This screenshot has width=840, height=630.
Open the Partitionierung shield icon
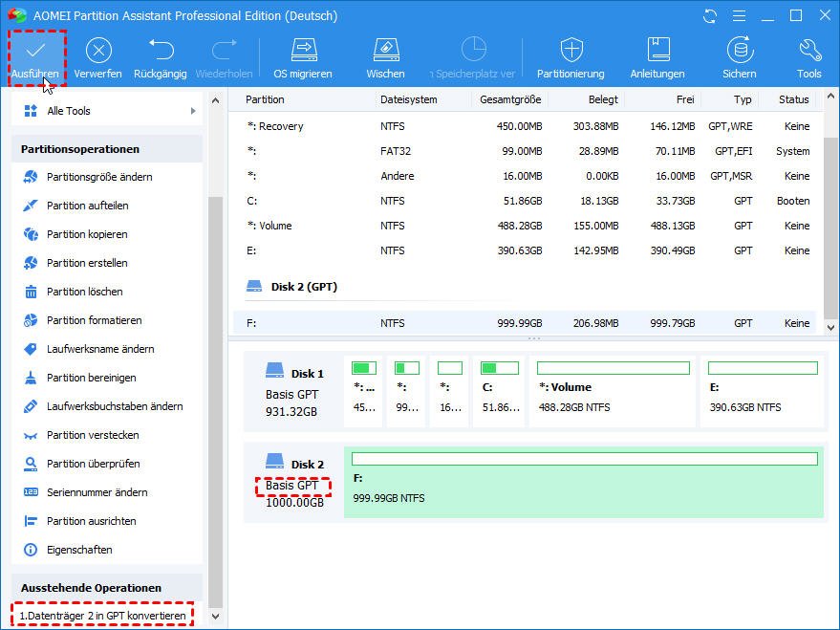coord(571,51)
